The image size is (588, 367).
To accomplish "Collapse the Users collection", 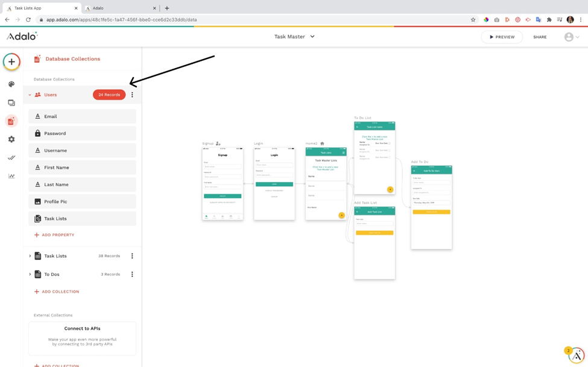I will tap(30, 95).
